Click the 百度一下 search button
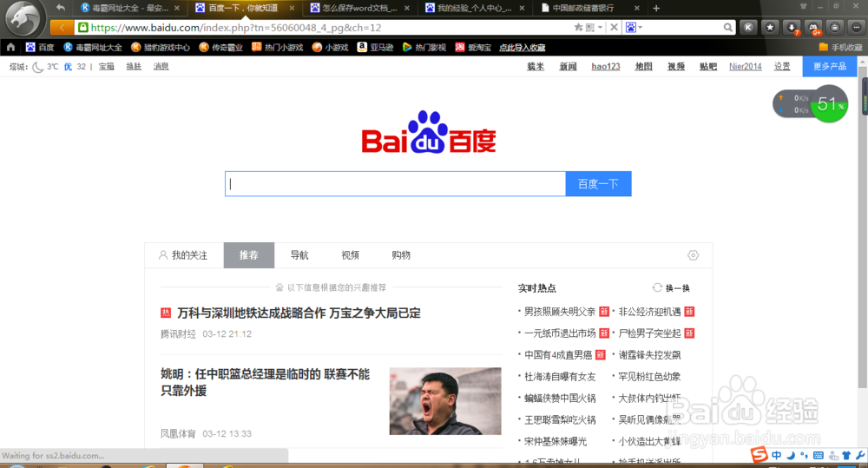Screen dimensions: 868x468 click(x=598, y=184)
